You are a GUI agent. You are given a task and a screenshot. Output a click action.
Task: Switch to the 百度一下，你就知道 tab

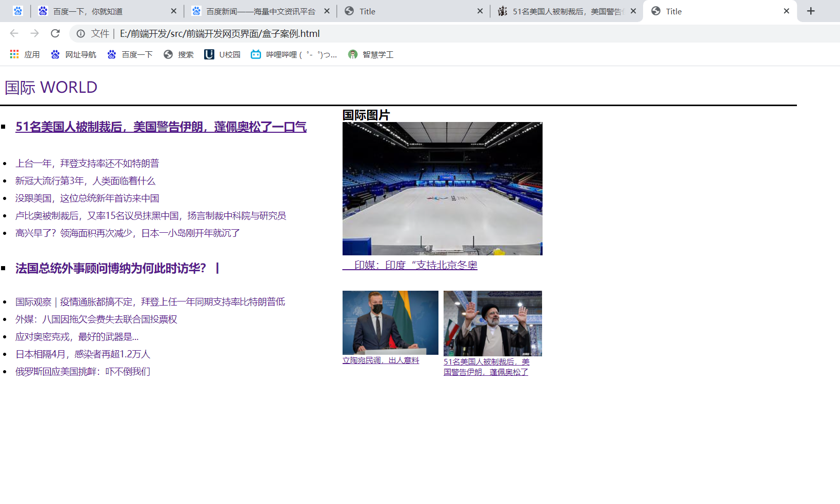(x=103, y=11)
